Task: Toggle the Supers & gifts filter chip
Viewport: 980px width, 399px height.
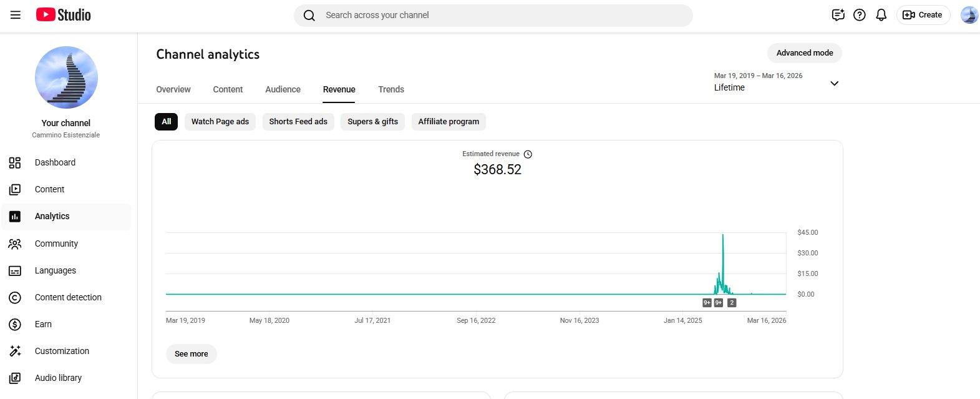Action: pos(372,122)
